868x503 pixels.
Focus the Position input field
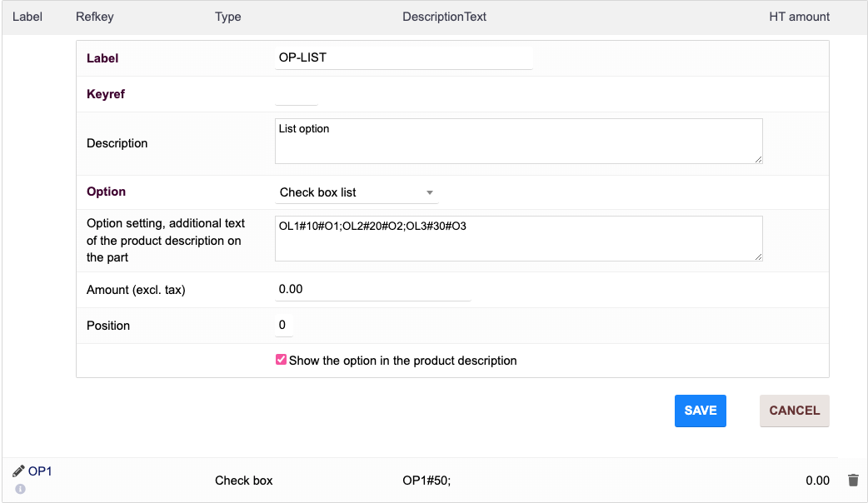[x=284, y=325]
